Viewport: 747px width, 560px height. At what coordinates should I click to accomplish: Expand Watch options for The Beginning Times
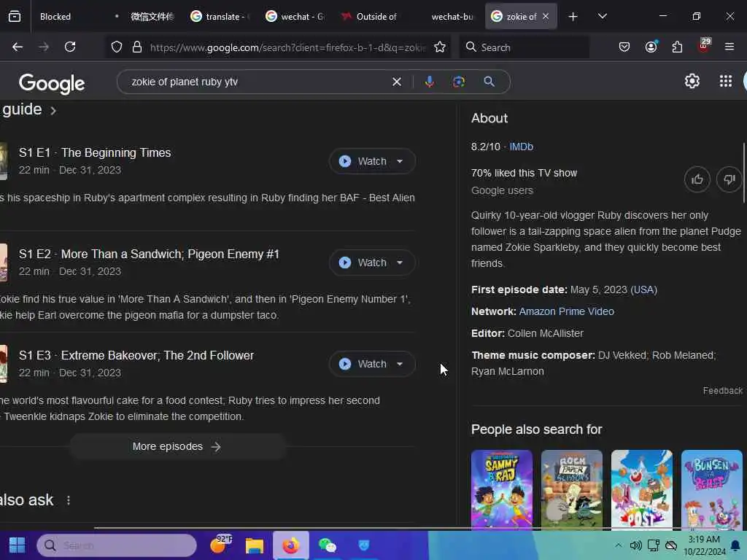(x=400, y=161)
